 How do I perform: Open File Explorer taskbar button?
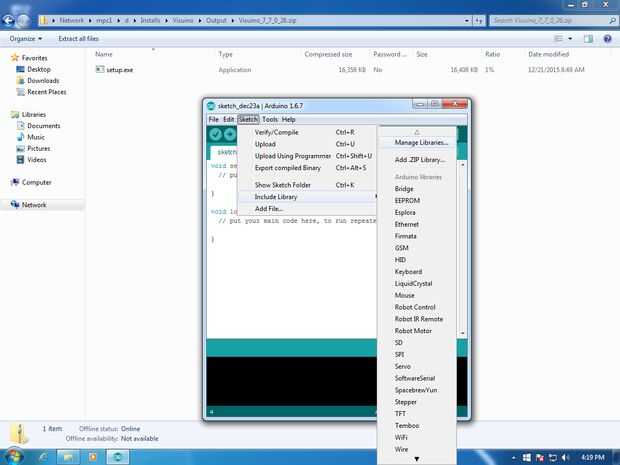[x=68, y=457]
